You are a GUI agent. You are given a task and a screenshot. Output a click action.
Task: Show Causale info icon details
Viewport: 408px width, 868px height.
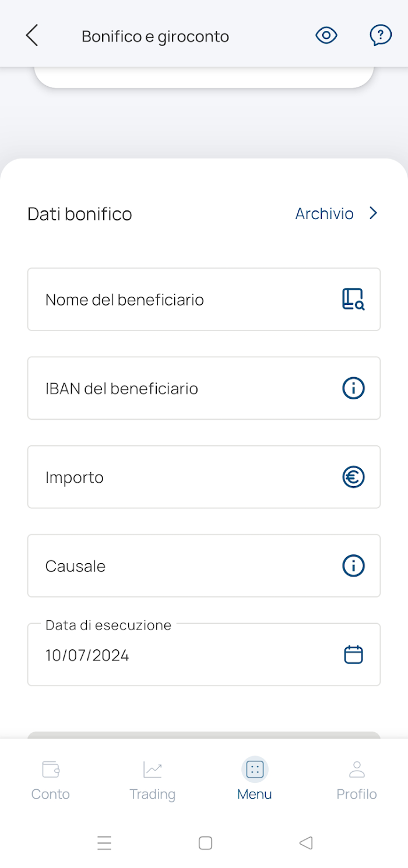click(353, 566)
